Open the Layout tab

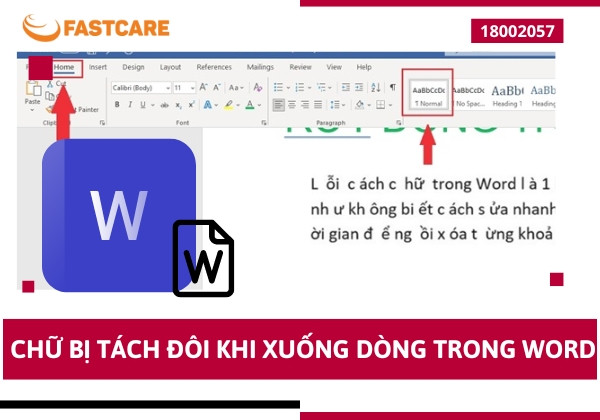coord(170,67)
